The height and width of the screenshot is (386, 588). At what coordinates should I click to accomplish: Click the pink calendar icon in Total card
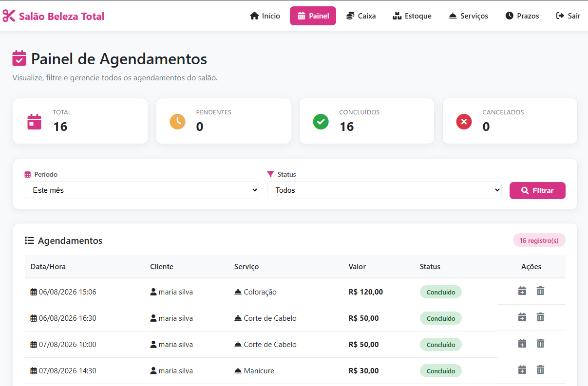pyautogui.click(x=34, y=121)
